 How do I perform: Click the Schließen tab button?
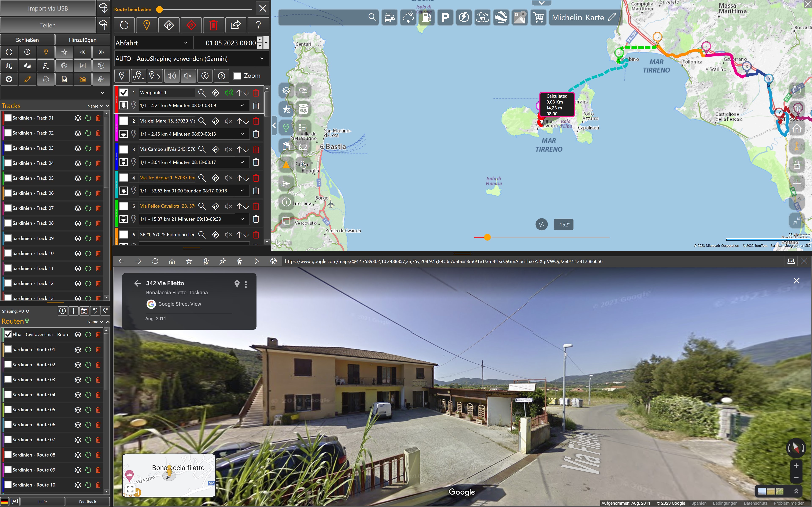[27, 40]
